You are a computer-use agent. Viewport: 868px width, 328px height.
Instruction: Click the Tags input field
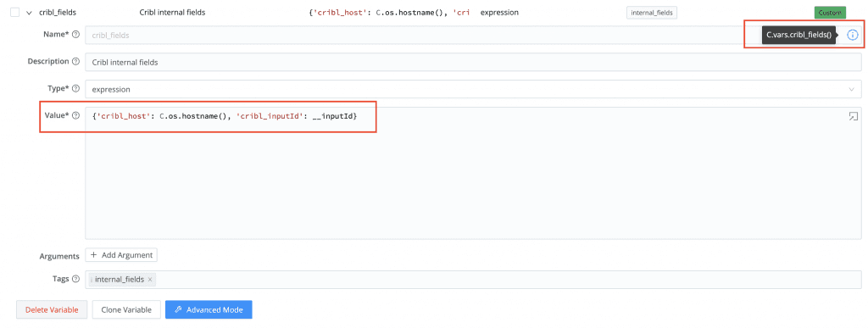coord(473,280)
